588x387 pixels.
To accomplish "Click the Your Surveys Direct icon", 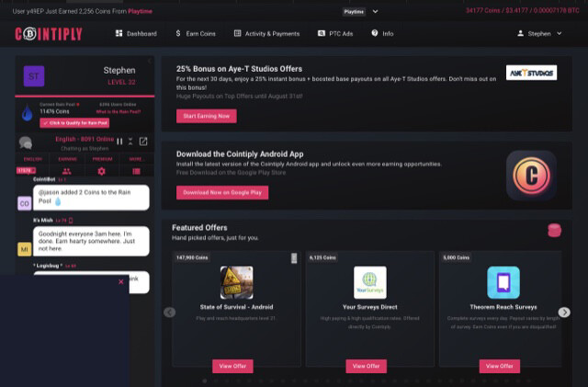I will tap(370, 282).
